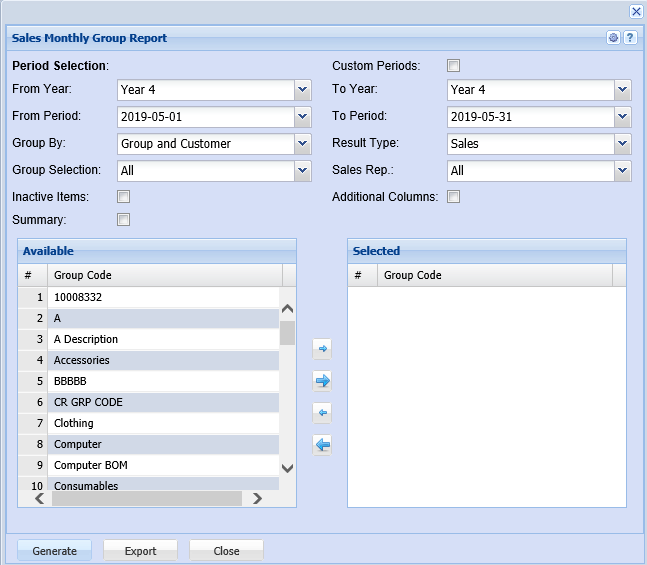This screenshot has width=647, height=565.
Task: Tick the Inactive Items checkbox
Action: [x=124, y=197]
